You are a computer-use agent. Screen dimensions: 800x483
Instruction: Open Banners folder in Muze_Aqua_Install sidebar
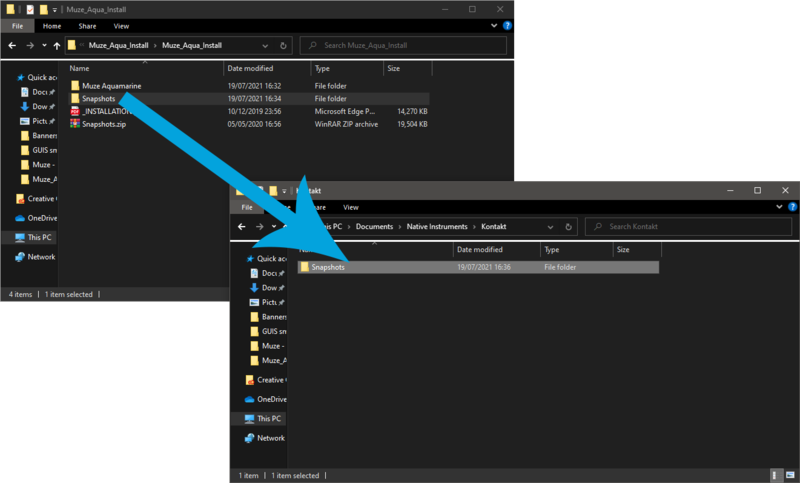pos(39,136)
